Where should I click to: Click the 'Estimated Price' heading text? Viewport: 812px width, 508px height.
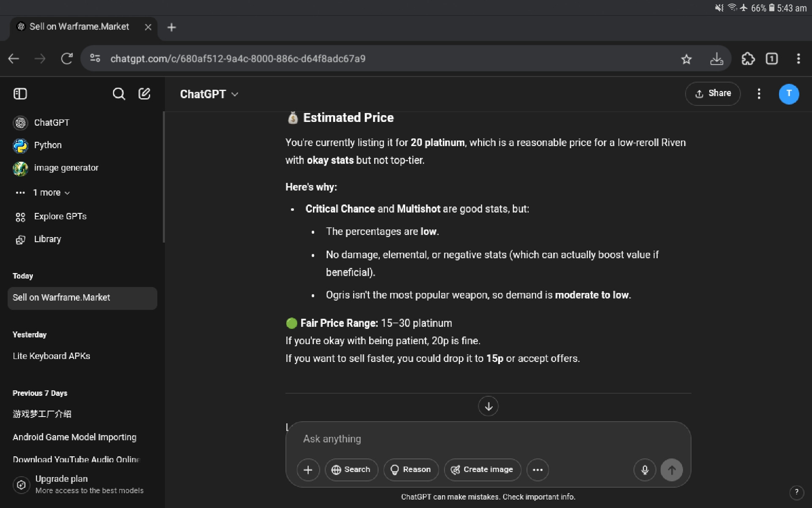tap(348, 118)
